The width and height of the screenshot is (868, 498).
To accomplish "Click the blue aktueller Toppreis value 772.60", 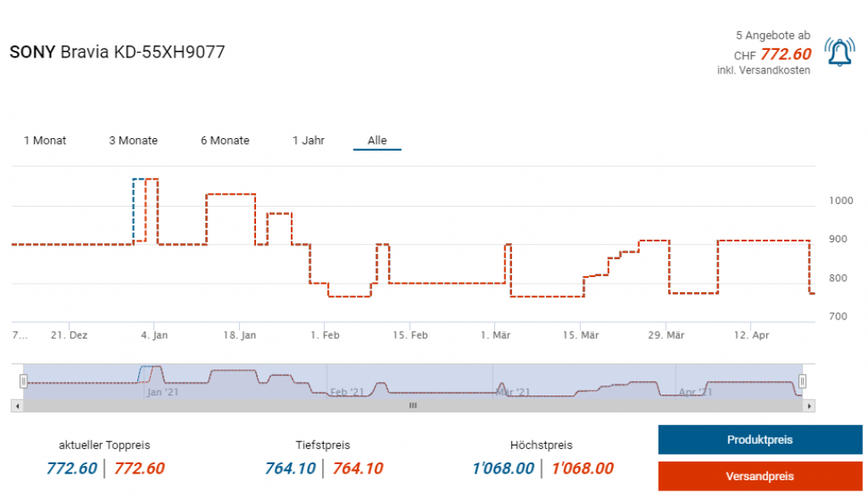I will (72, 468).
